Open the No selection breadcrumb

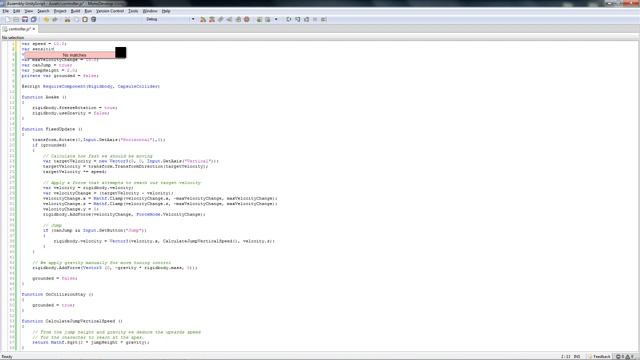point(13,38)
